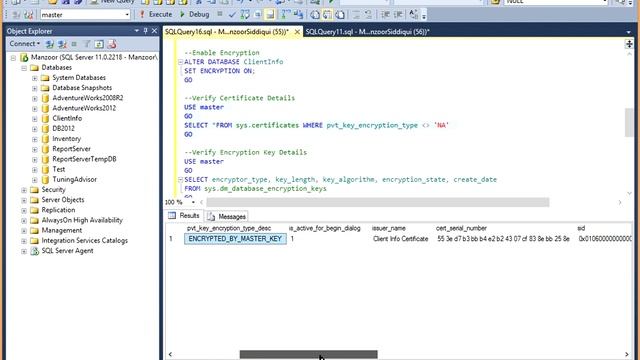Click the results grid scroll-right arrow
This screenshot has height=360, width=640.
(x=627, y=354)
